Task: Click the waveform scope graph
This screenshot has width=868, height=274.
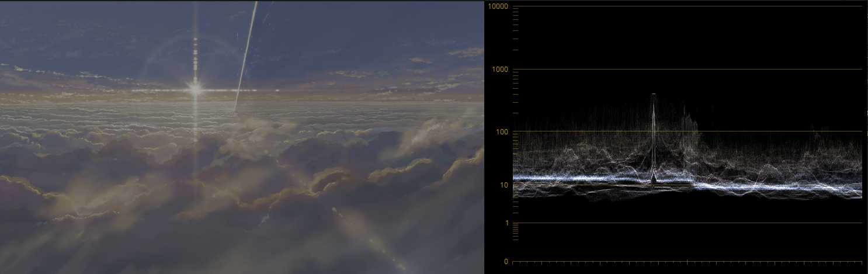Action: (x=687, y=134)
